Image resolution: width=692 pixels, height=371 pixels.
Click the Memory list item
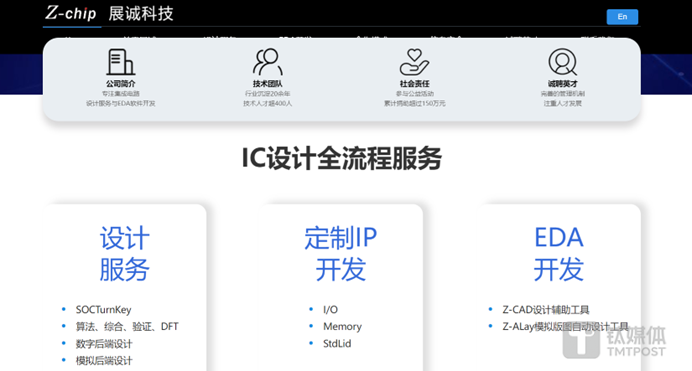point(342,326)
